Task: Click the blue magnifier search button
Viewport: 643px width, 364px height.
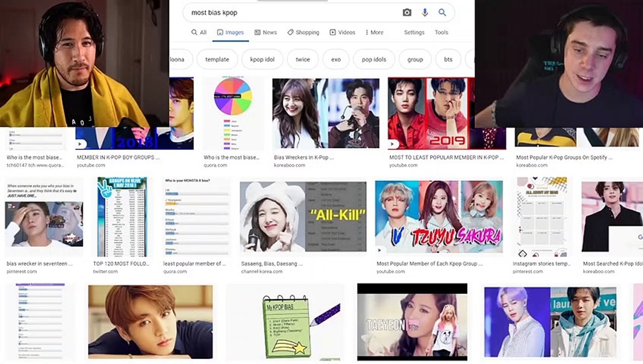Action: [442, 13]
